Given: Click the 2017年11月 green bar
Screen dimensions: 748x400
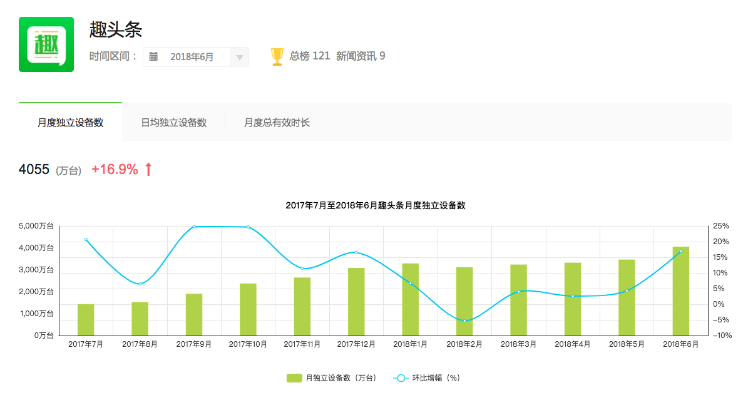Looking at the screenshot, I should pos(302,306).
